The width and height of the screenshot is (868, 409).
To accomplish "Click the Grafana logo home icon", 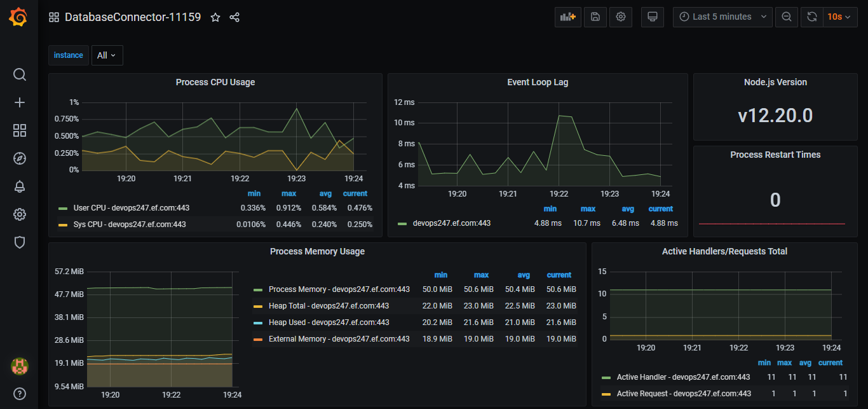I will click(x=18, y=17).
